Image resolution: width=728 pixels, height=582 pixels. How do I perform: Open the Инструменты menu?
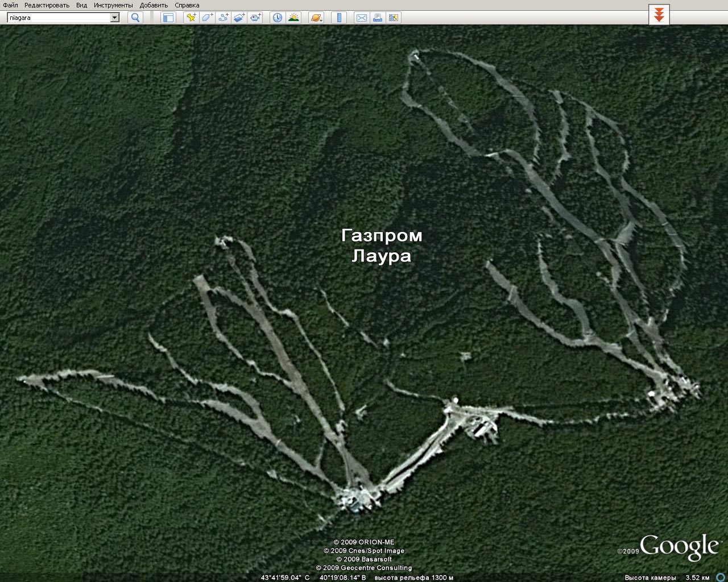(x=113, y=5)
